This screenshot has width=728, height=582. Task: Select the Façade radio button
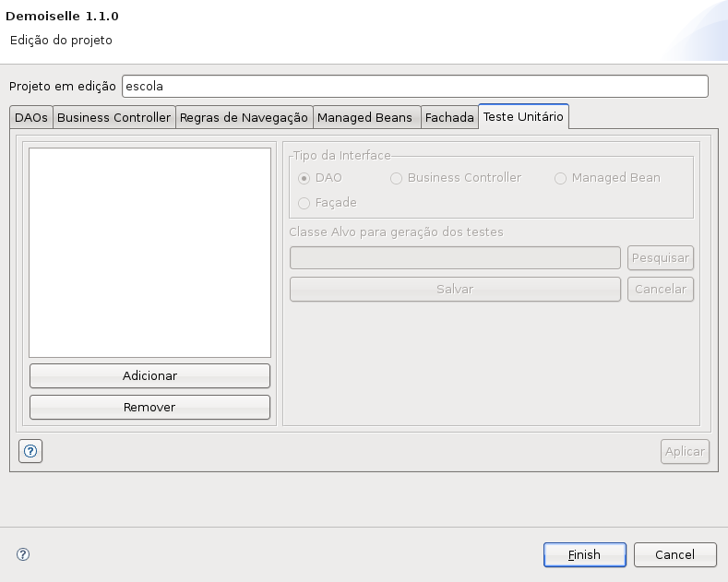click(304, 203)
